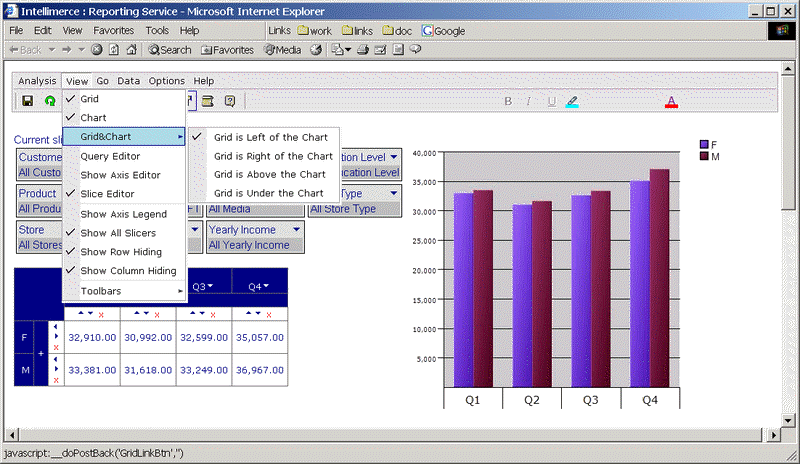
Task: Open the Q3 column header dropdown
Action: 210,286
